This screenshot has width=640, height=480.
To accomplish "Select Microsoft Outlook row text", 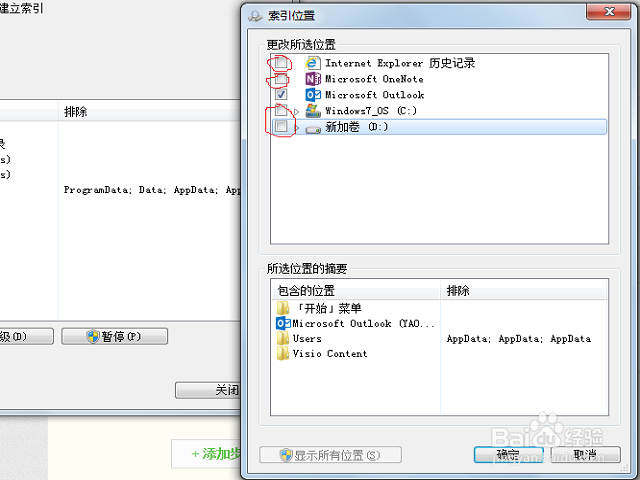I will [374, 95].
